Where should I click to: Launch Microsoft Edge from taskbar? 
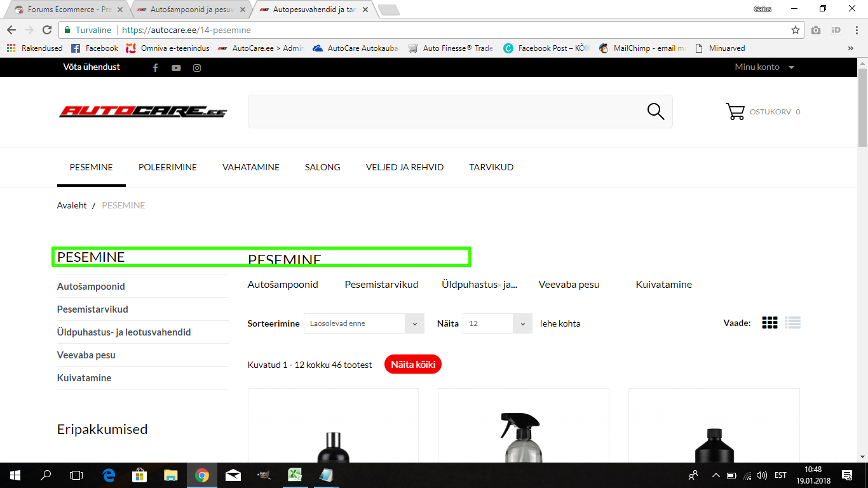click(x=109, y=475)
